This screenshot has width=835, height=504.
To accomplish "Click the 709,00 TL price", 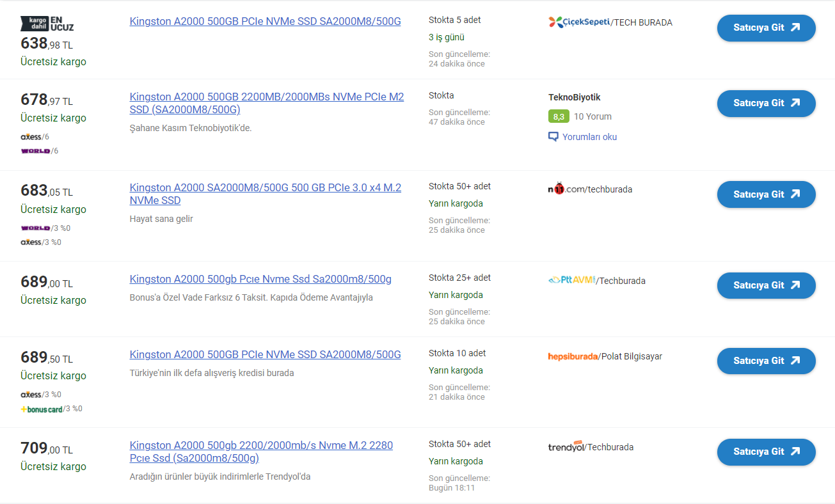I will 47,448.
